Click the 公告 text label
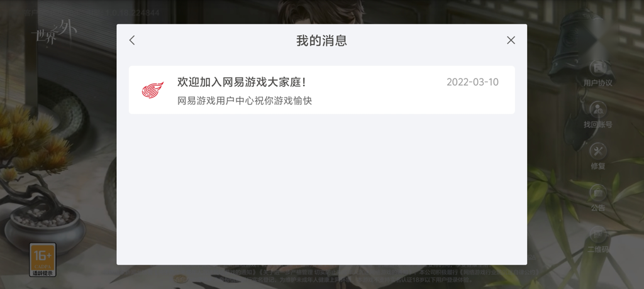Viewport: 644px width, 289px height. click(598, 207)
